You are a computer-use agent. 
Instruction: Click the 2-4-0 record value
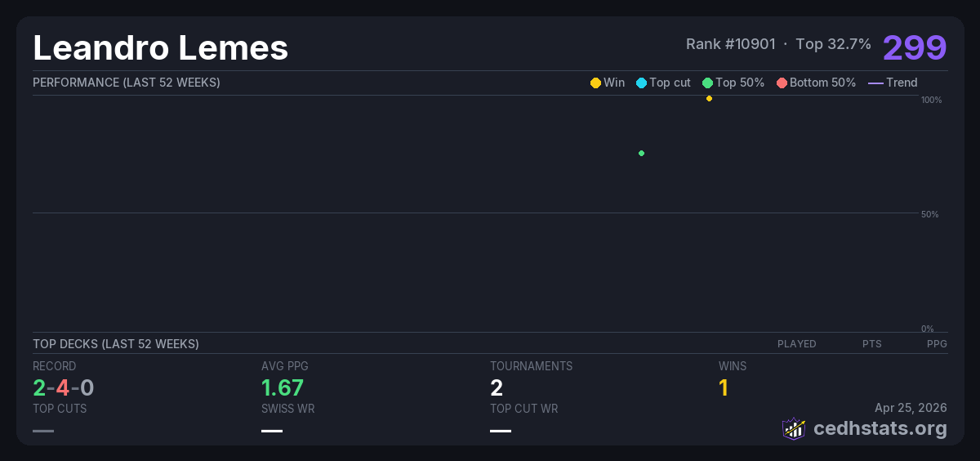click(x=63, y=387)
